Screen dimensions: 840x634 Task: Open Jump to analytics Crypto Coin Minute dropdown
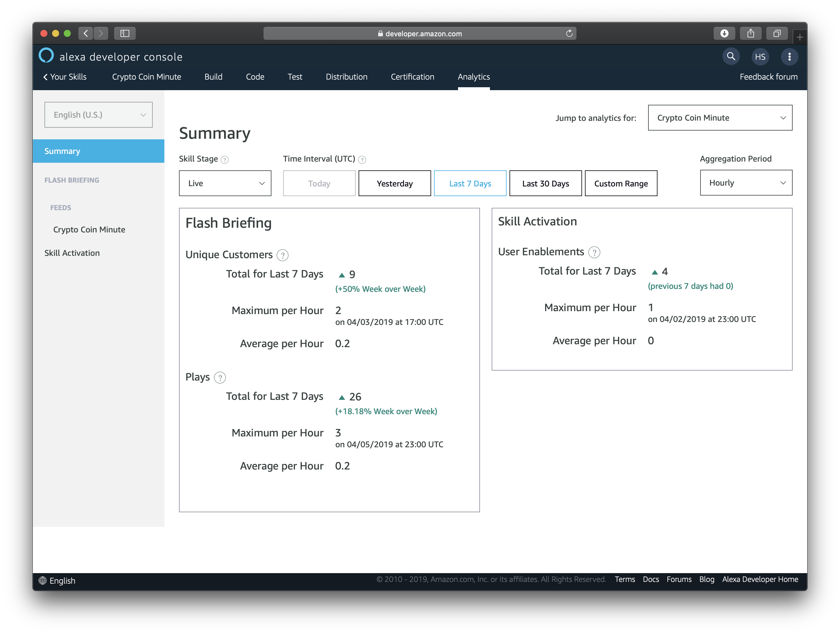tap(720, 118)
